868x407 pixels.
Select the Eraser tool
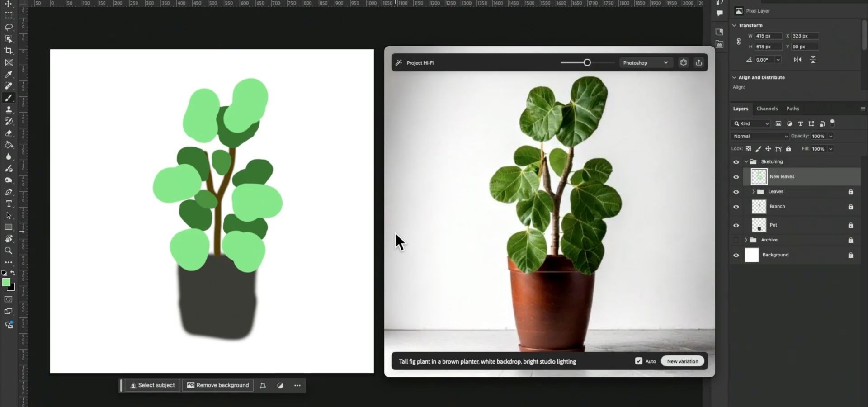[9, 133]
